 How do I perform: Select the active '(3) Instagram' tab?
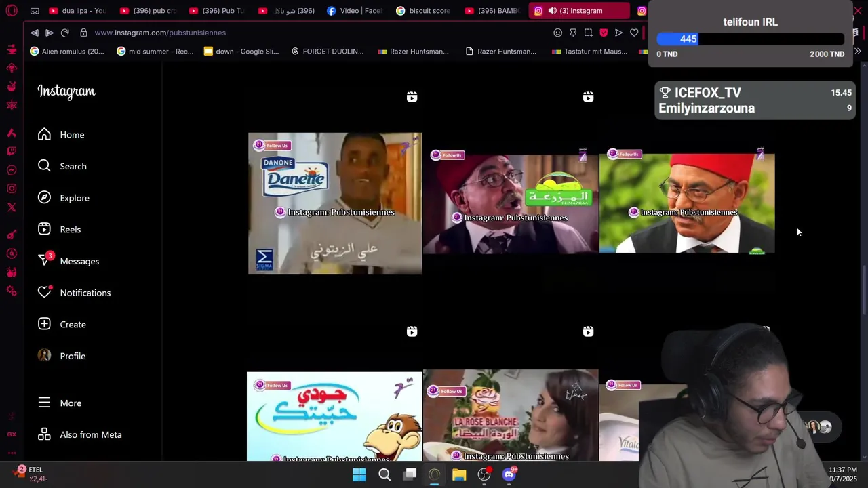579,11
